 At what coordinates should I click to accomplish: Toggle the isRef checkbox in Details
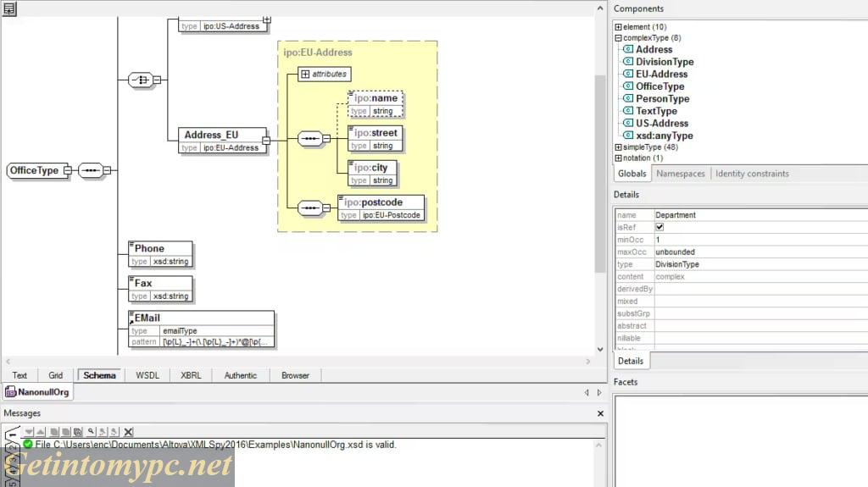660,228
